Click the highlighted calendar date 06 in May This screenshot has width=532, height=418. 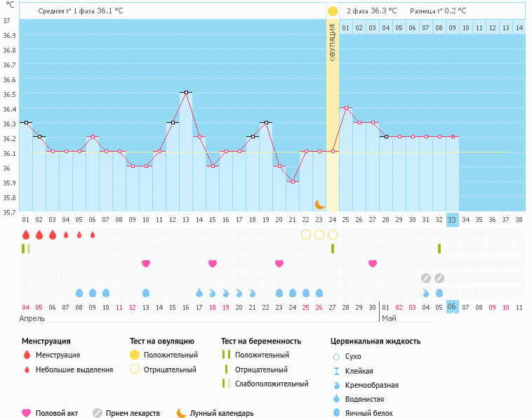click(x=452, y=307)
